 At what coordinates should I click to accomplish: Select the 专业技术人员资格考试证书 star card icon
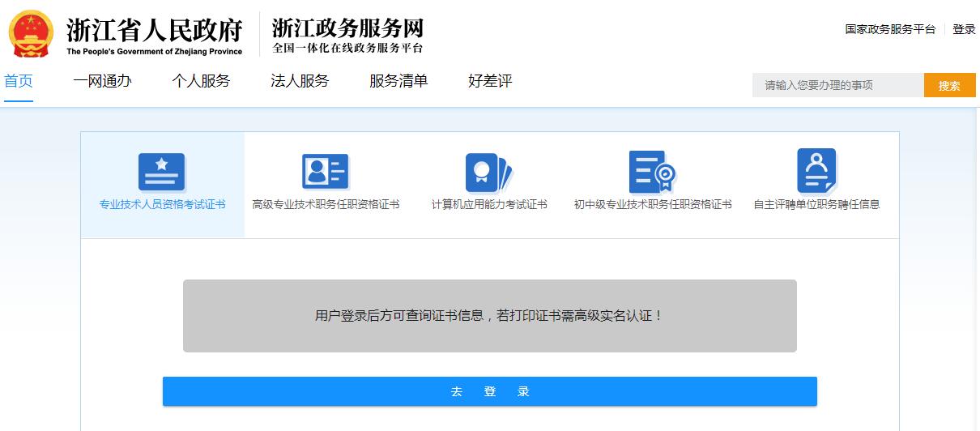point(162,172)
